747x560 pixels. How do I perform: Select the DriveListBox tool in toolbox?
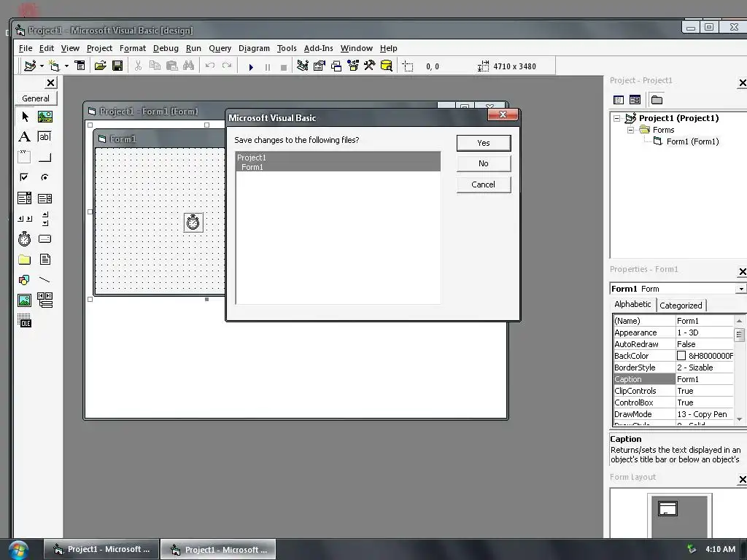44,238
